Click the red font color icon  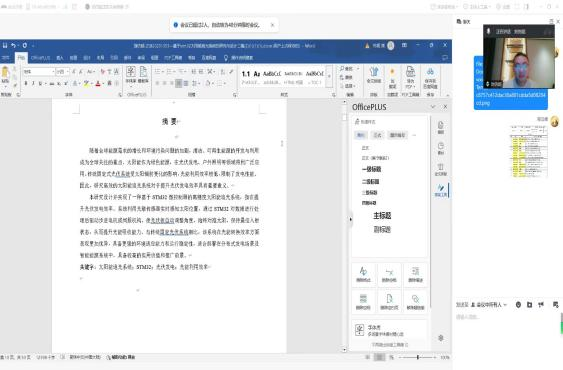pos(98,83)
